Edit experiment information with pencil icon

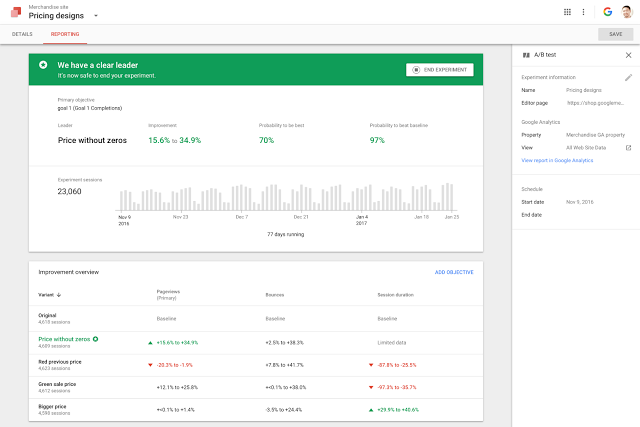(628, 76)
